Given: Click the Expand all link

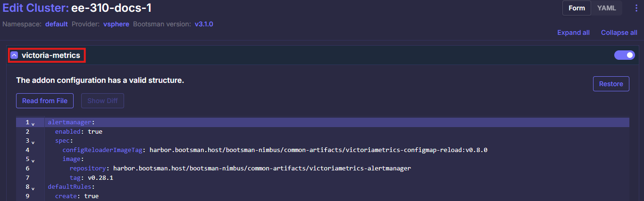Looking at the screenshot, I should (x=573, y=32).
